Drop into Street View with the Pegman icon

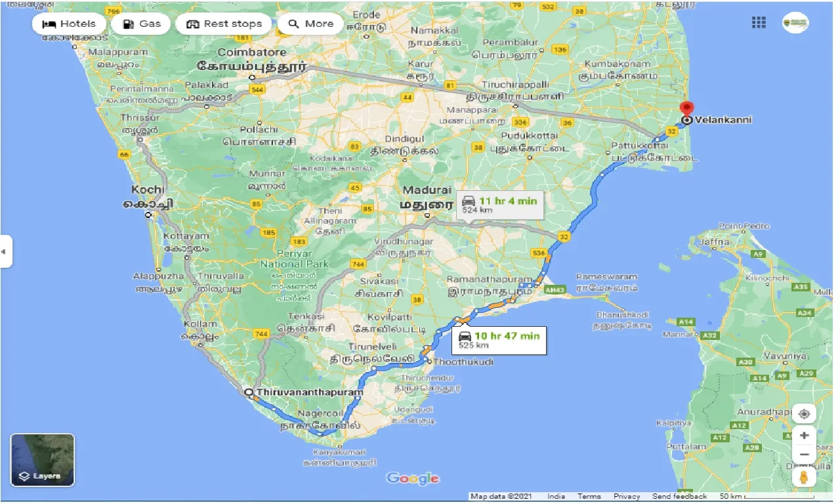804,477
